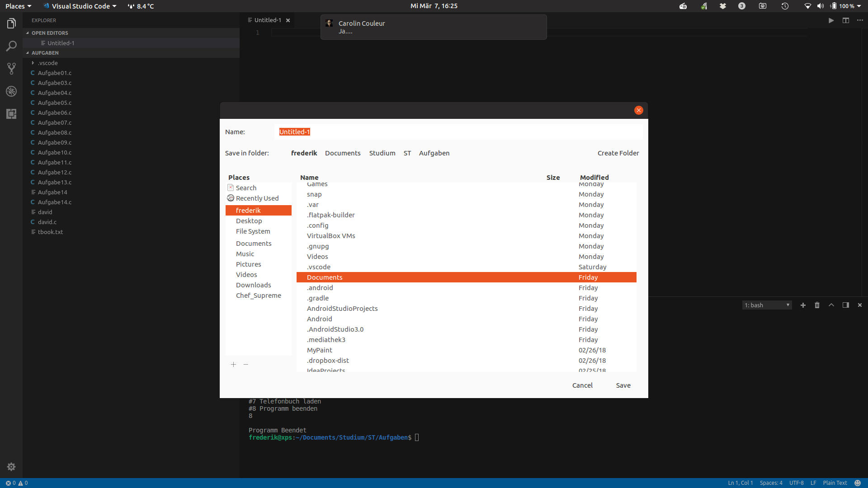Open the settings gear at bottom left
The image size is (868, 488).
[11, 467]
